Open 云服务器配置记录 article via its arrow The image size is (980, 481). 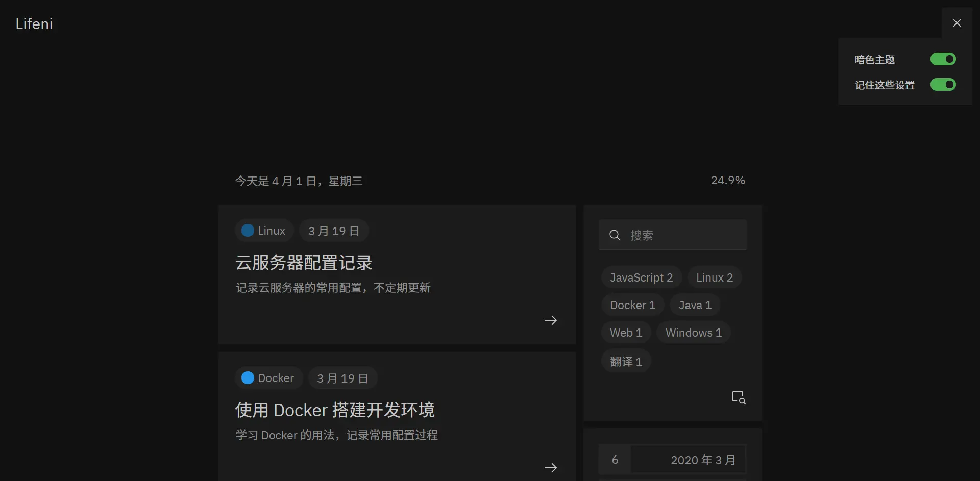coord(551,320)
